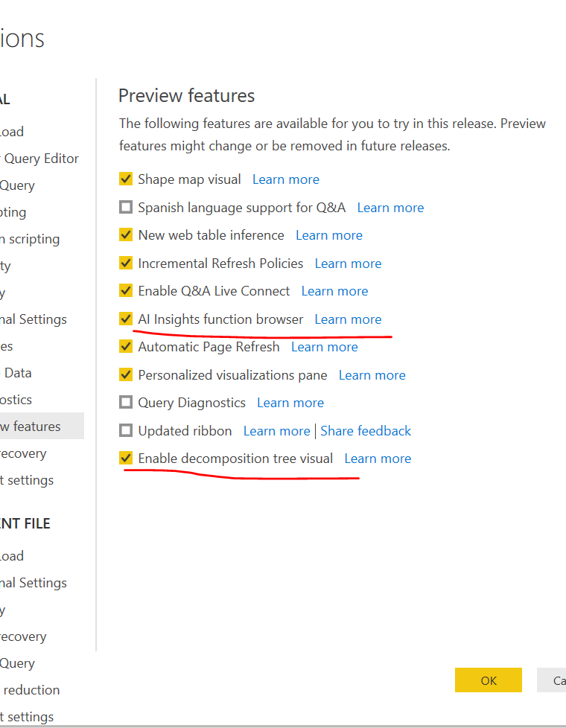Uncheck Personalized visualizations pane option
The image size is (566, 728).
coord(126,375)
